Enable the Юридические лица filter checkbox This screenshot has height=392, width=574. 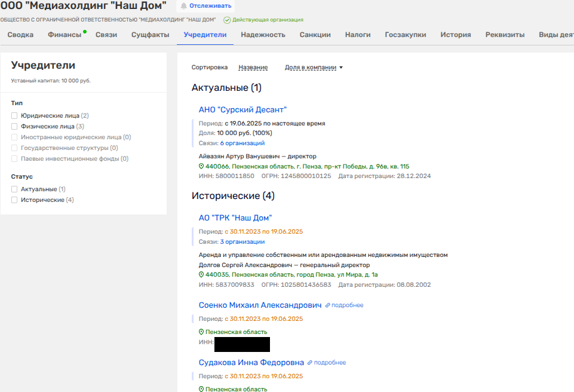click(14, 116)
